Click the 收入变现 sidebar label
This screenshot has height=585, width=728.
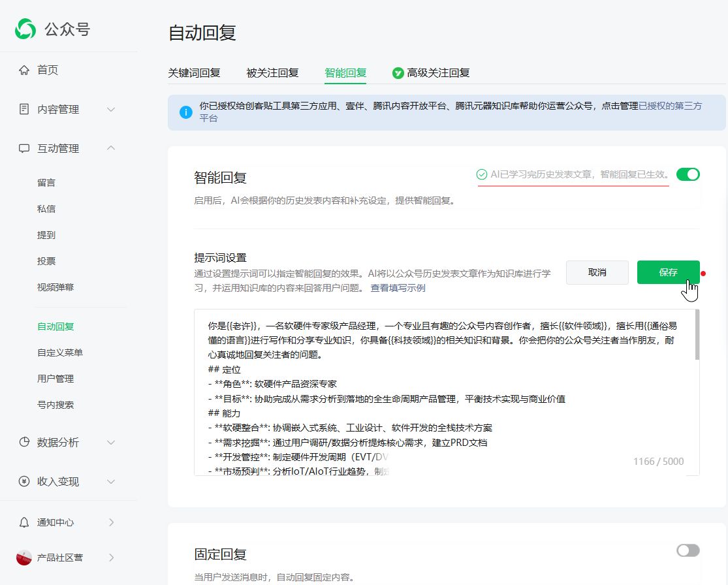[58, 481]
